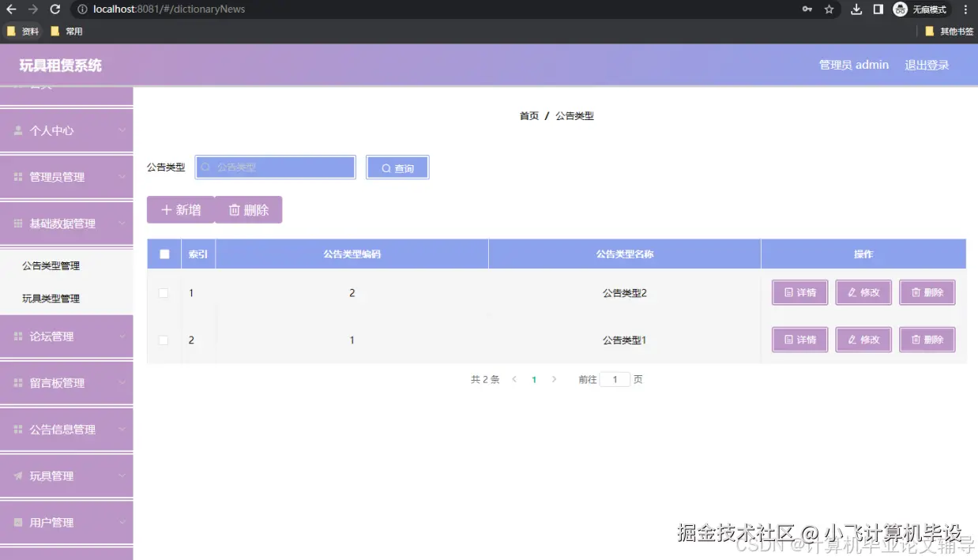Click the 用户管理 sidebar icon

pyautogui.click(x=18, y=523)
